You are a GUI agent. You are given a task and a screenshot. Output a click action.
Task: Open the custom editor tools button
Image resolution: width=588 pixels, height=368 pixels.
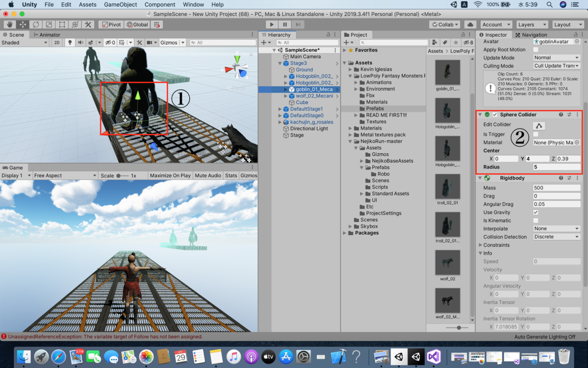click(88, 25)
